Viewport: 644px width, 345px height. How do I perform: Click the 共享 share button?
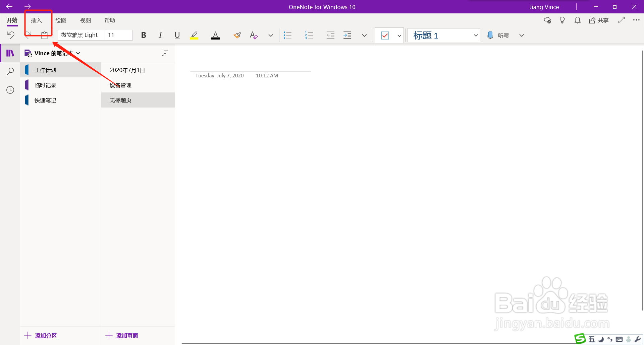[x=599, y=20]
